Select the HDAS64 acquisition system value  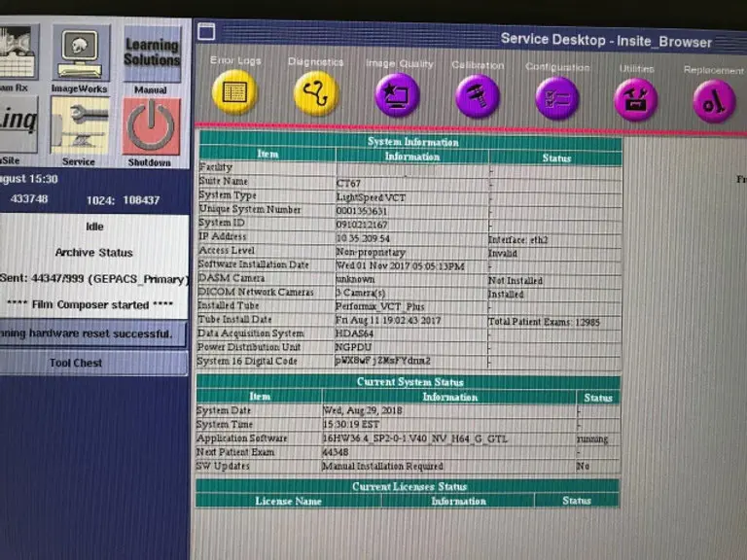[354, 333]
